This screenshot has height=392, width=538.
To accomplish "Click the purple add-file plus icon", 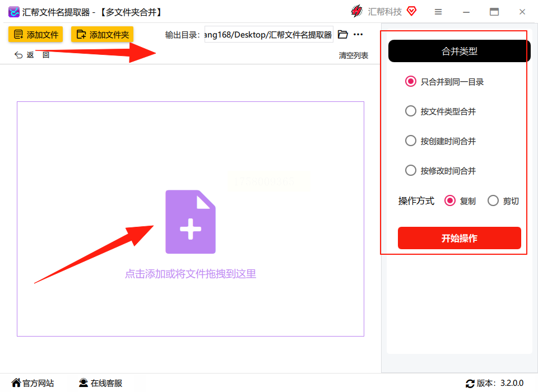I will click(x=191, y=222).
